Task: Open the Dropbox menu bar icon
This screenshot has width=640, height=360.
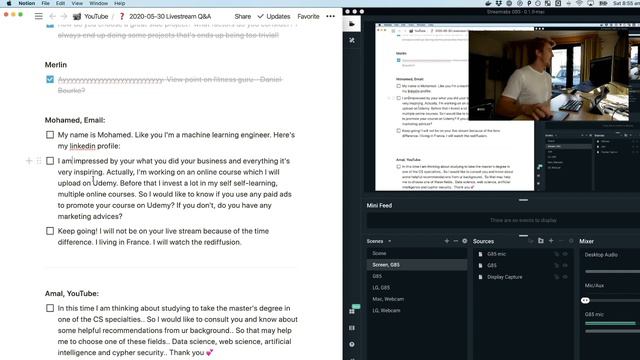Action: pyautogui.click(x=498, y=3)
